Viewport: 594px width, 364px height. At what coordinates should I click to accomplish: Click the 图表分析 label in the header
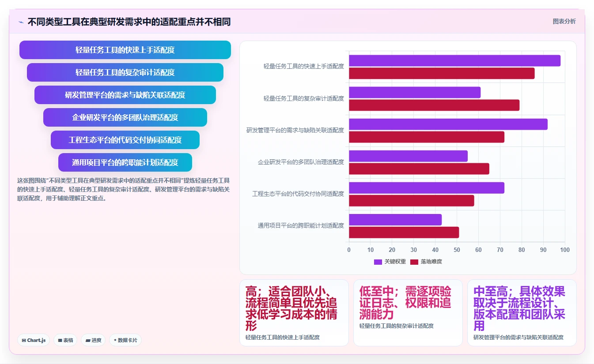coord(564,21)
